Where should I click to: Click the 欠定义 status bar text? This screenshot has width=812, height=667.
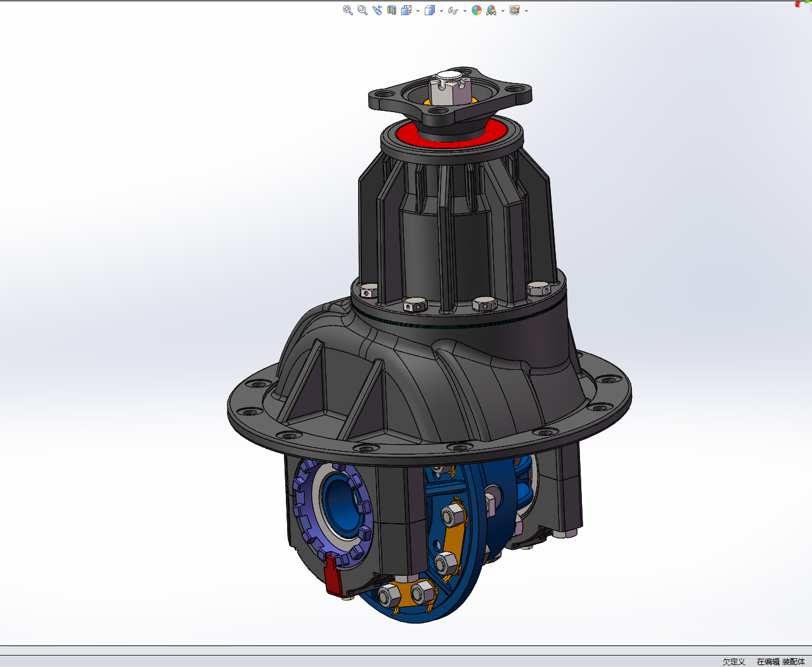(x=733, y=661)
